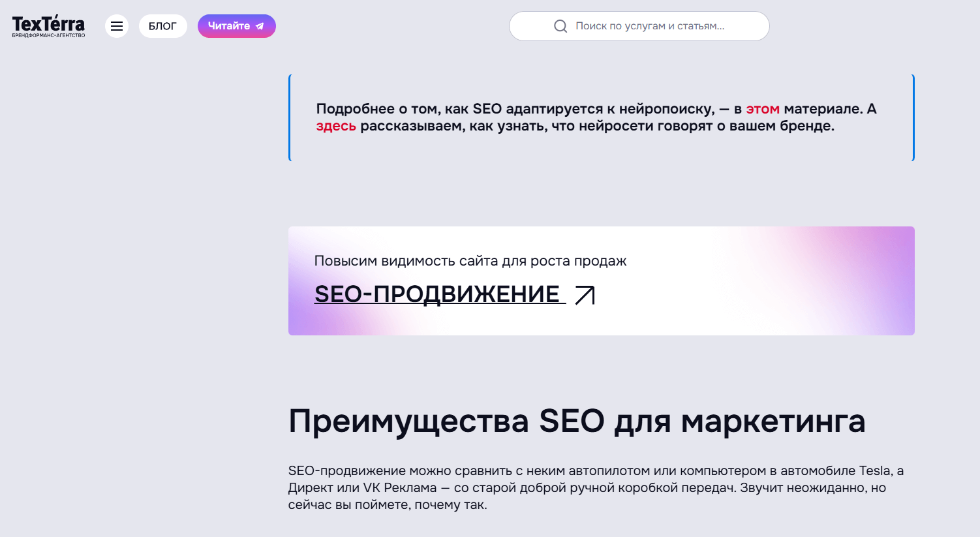This screenshot has height=537, width=980.
Task: Click the diagonal arrow beside SEO-ПРОДВИЖЕНИЕ
Action: tap(585, 295)
